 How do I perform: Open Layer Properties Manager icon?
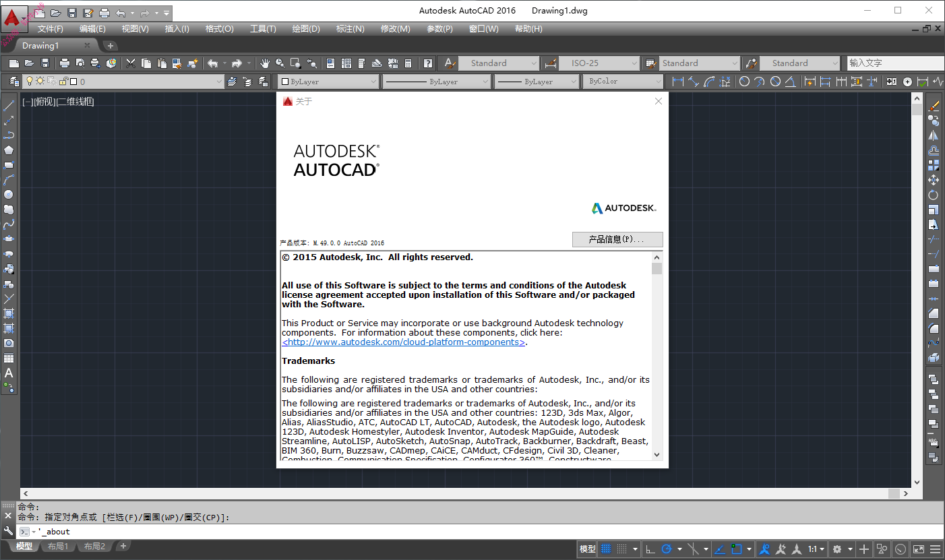pyautogui.click(x=13, y=82)
